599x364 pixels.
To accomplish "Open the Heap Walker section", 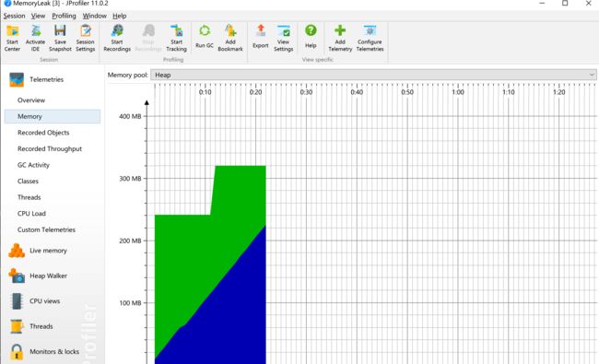I will (38, 276).
